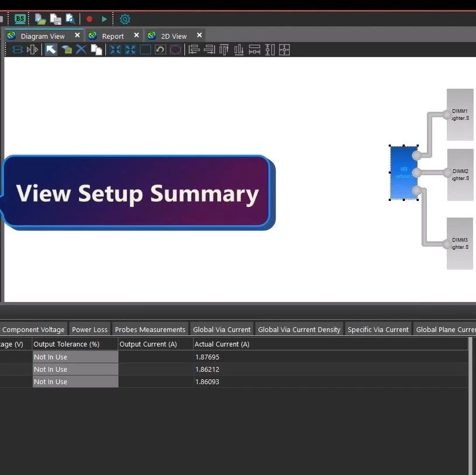Click the BS icon in top toolbar

20,19
